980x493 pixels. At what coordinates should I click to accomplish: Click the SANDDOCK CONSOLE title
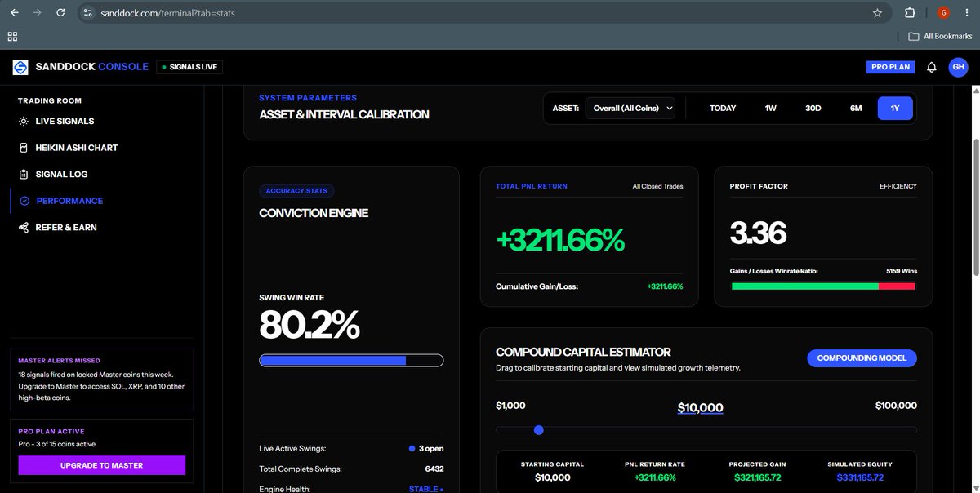[x=92, y=67]
